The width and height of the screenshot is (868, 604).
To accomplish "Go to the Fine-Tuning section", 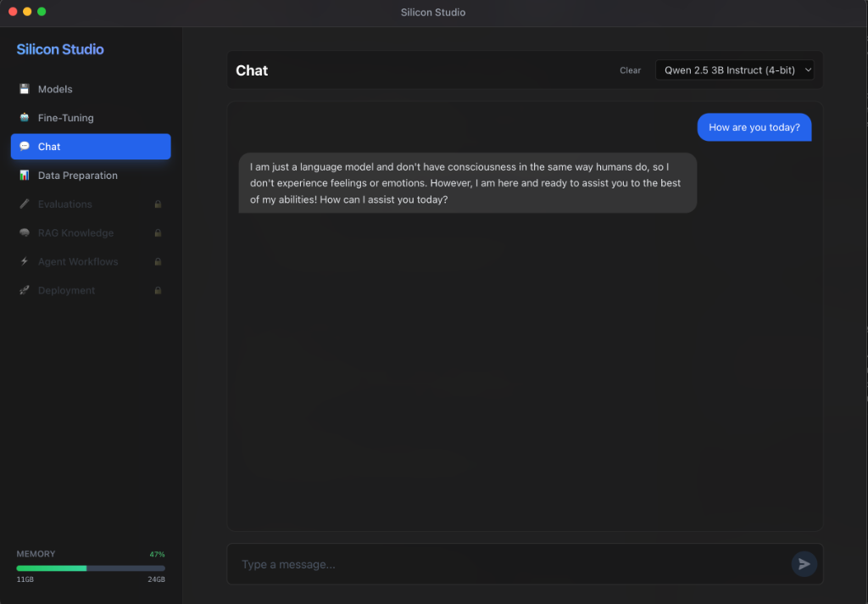I will click(x=91, y=117).
